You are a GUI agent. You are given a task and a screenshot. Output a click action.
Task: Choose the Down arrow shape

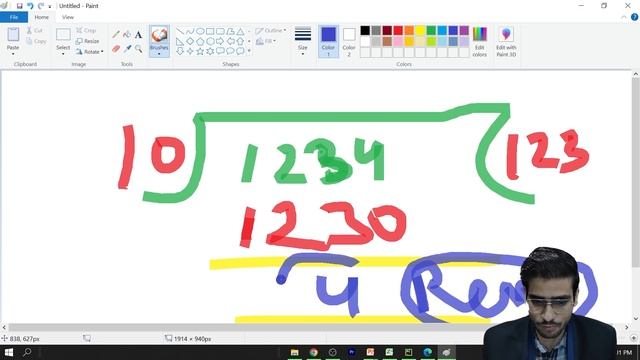pyautogui.click(x=180, y=51)
